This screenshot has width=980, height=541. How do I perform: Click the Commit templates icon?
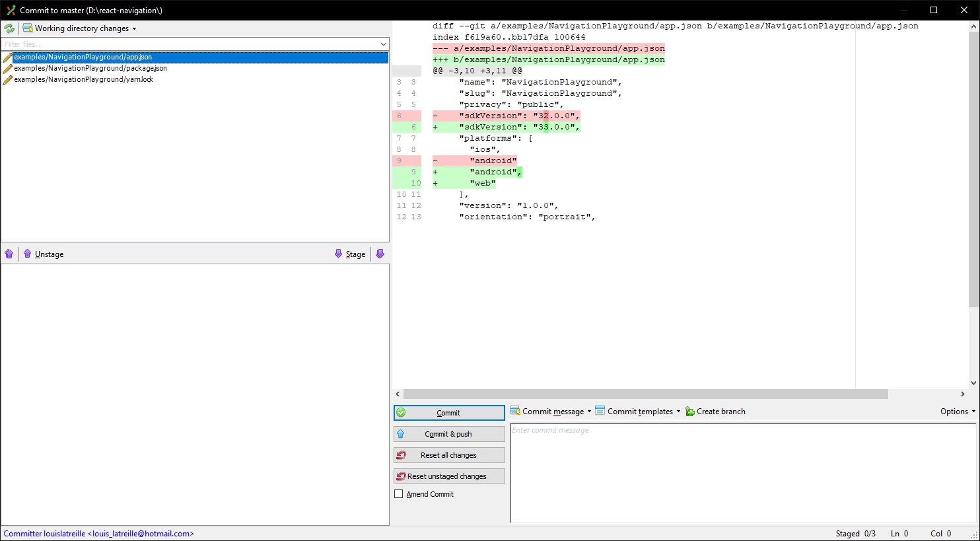(599, 411)
